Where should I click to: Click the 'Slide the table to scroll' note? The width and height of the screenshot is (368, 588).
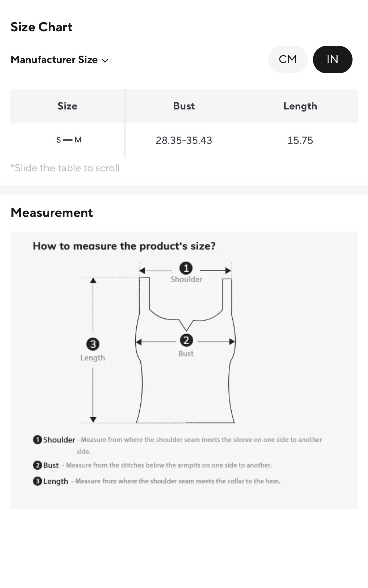pos(65,168)
